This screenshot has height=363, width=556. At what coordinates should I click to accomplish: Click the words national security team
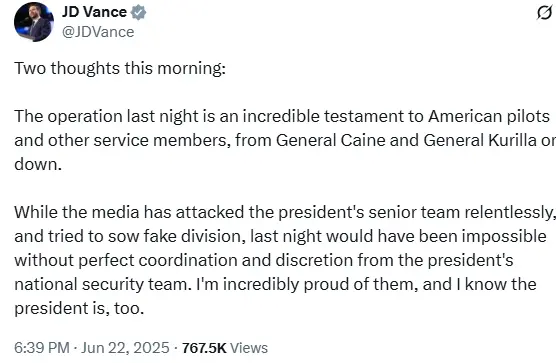click(101, 284)
